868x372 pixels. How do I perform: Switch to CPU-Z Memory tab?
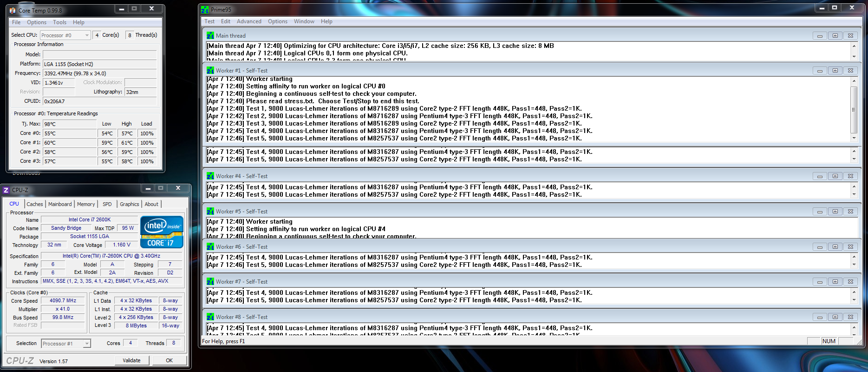click(x=86, y=204)
